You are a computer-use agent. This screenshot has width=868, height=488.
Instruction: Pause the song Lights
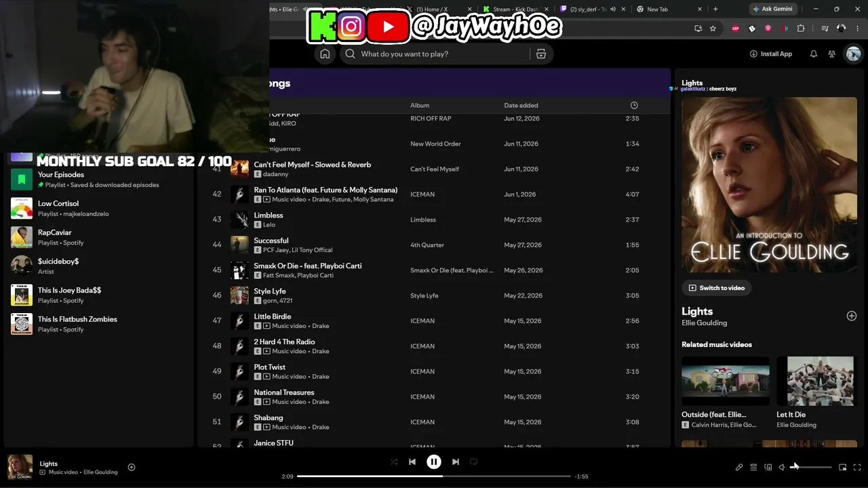coord(434,462)
